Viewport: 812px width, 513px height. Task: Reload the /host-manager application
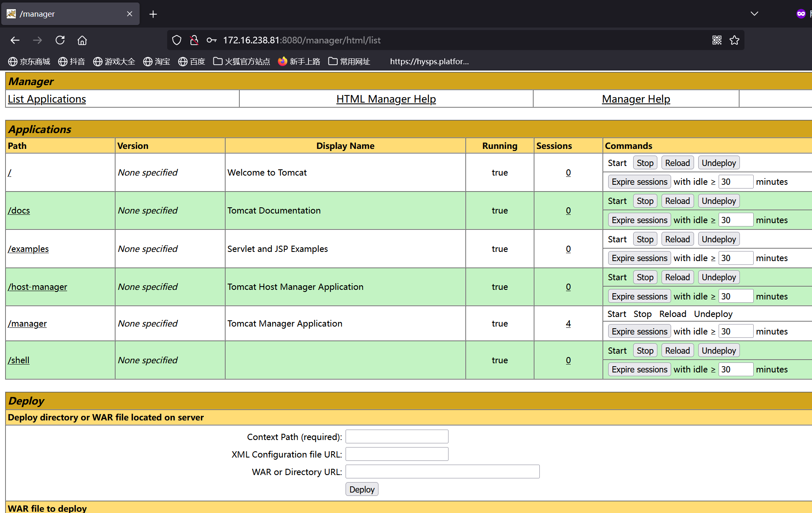(x=677, y=277)
